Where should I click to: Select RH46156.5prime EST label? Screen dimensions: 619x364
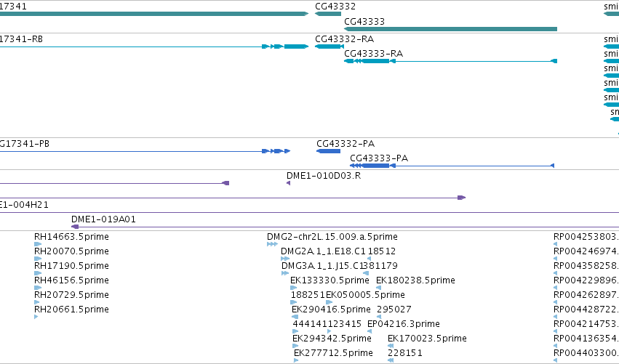[71, 280]
